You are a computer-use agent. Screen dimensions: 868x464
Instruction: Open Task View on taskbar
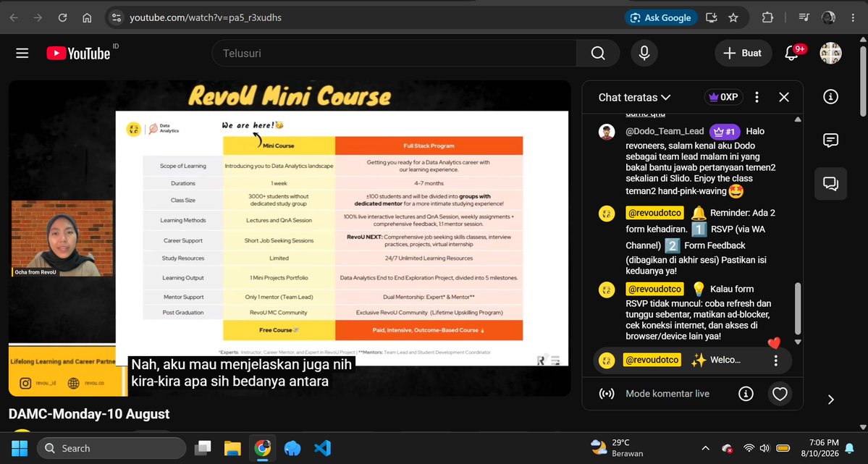tap(203, 448)
